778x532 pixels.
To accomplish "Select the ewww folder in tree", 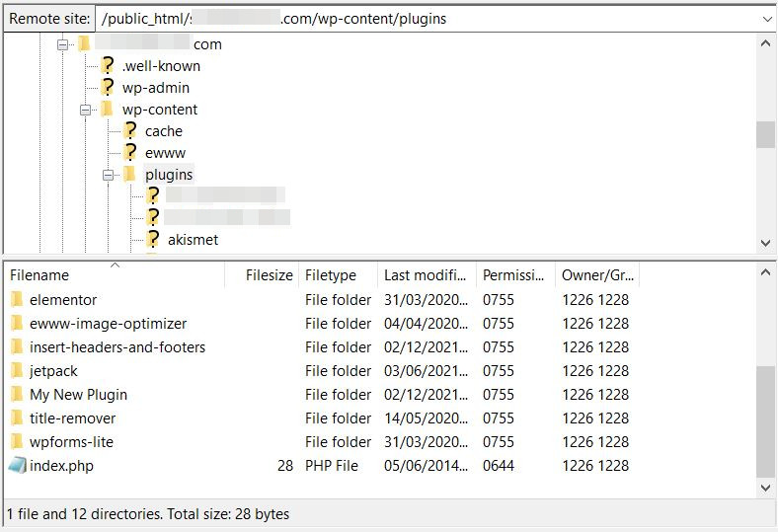I will tap(165, 153).
